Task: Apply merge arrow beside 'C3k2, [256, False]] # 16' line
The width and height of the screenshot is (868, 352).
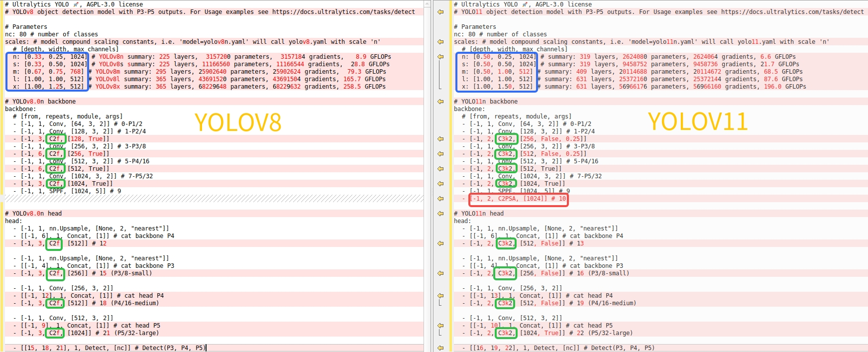Action: pyautogui.click(x=440, y=273)
